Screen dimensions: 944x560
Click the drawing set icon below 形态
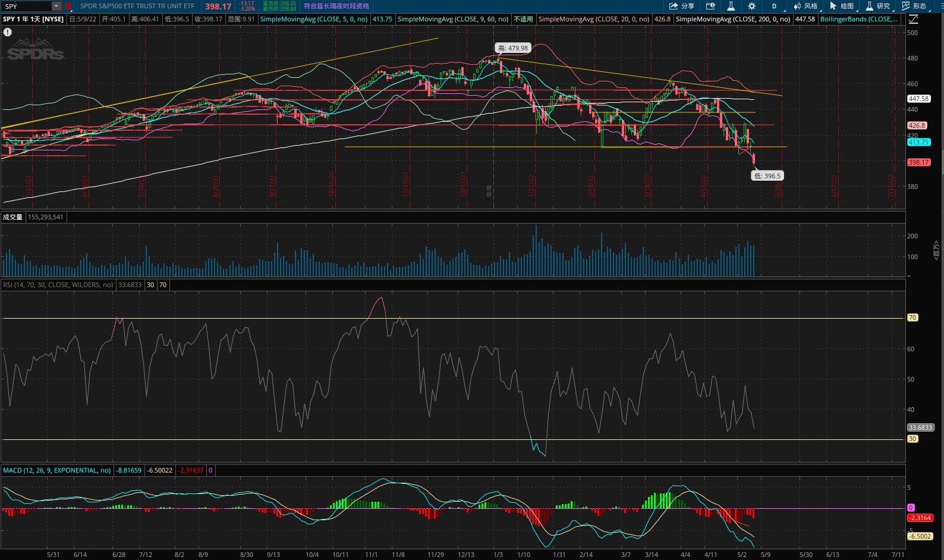(914, 19)
